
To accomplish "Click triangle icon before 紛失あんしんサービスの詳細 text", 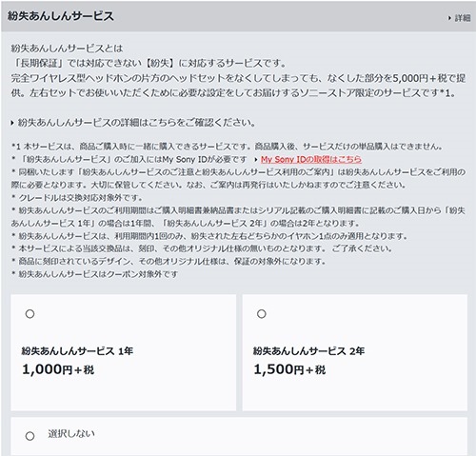I will coord(12,123).
